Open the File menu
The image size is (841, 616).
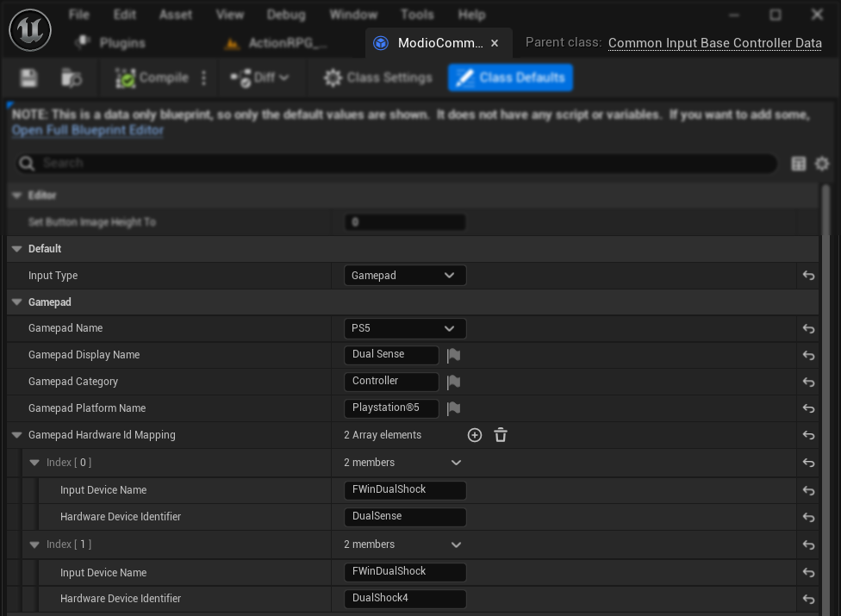tap(79, 15)
